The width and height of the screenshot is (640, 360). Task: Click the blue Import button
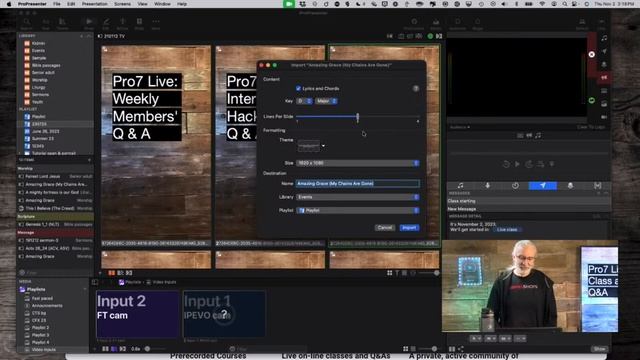point(409,227)
